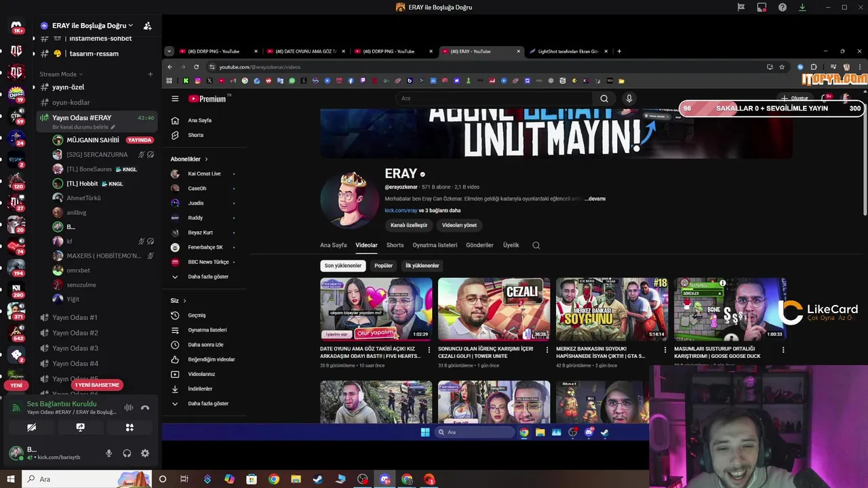
Task: Open the MERKEZ BANKASI SOYGUNU video thumbnail
Action: (612, 308)
